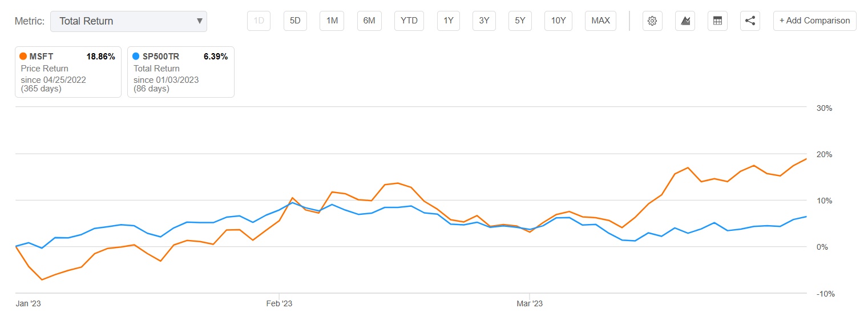Viewport: 868px width, 324px height.
Task: Select the SP500TR legend card
Action: coord(180,72)
